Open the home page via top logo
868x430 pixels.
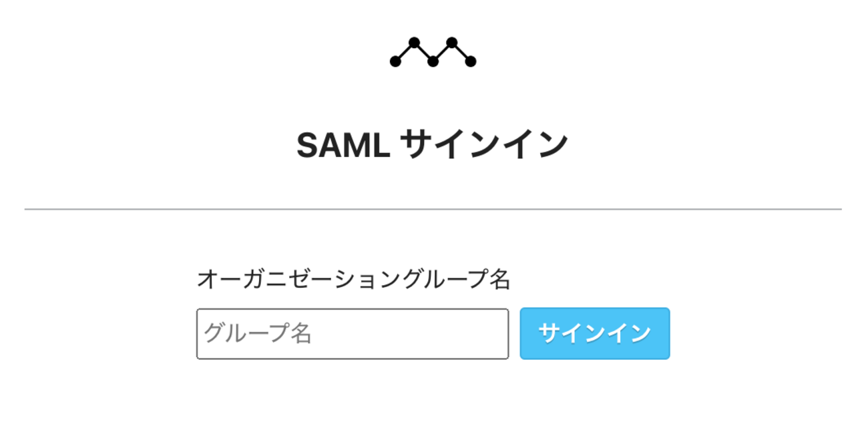coord(433,53)
